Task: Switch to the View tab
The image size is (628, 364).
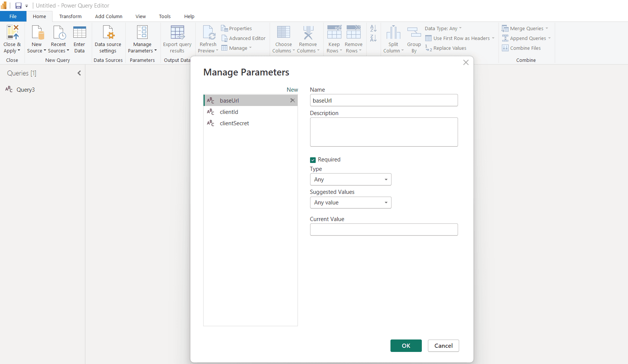Action: click(x=141, y=16)
